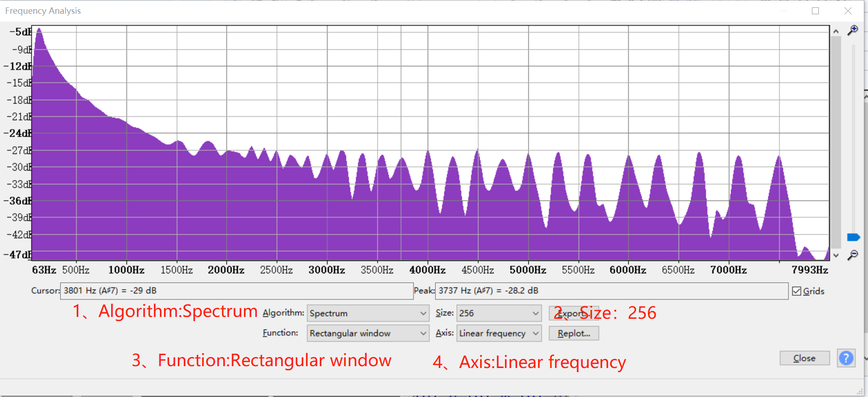Open help with the blue question mark

(846, 358)
